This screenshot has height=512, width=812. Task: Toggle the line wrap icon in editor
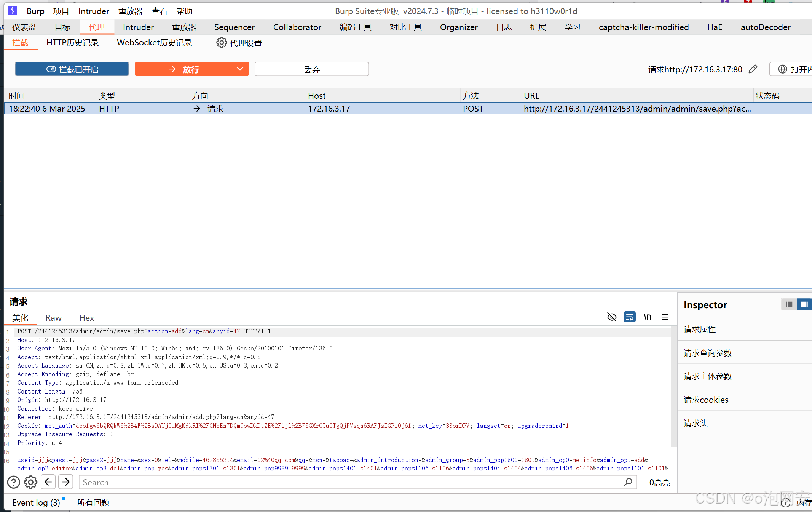click(629, 317)
